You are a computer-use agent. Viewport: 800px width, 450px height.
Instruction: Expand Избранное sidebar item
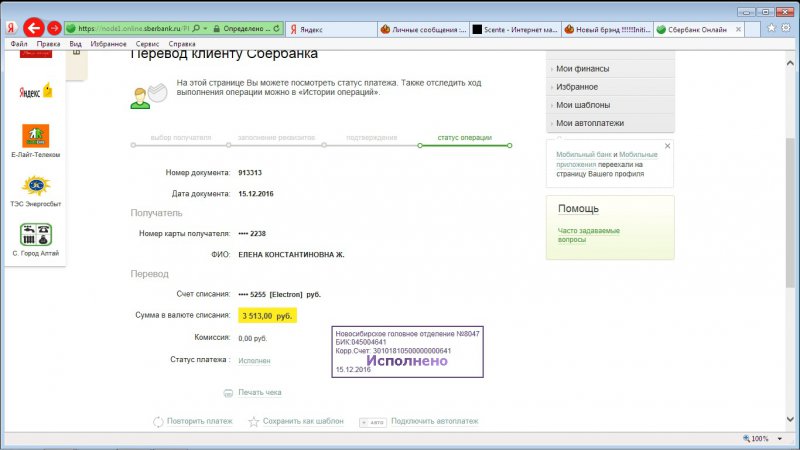610,87
